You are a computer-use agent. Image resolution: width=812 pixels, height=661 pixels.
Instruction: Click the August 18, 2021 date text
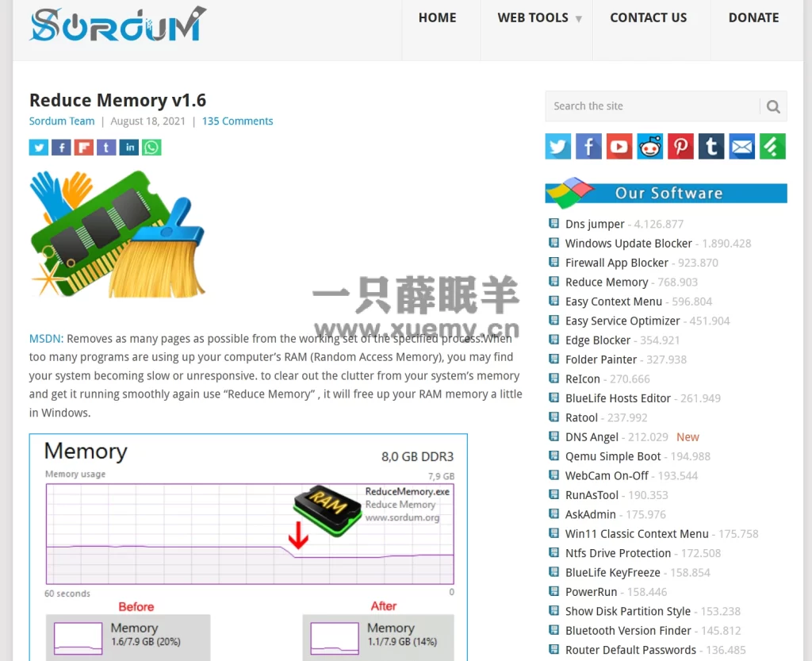[x=147, y=121]
